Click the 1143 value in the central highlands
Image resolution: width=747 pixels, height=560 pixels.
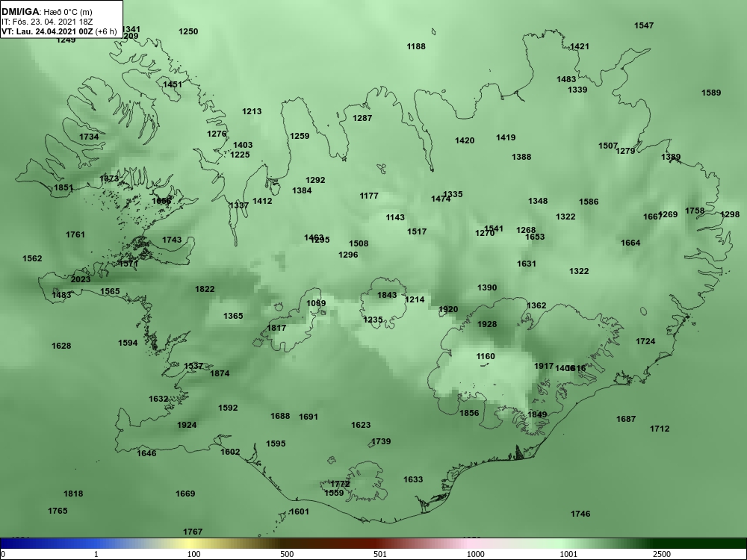(395, 217)
